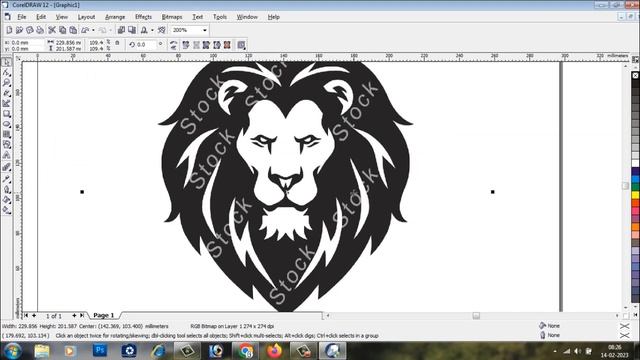Click the horizontal scrollbar thumb

click(x=476, y=316)
